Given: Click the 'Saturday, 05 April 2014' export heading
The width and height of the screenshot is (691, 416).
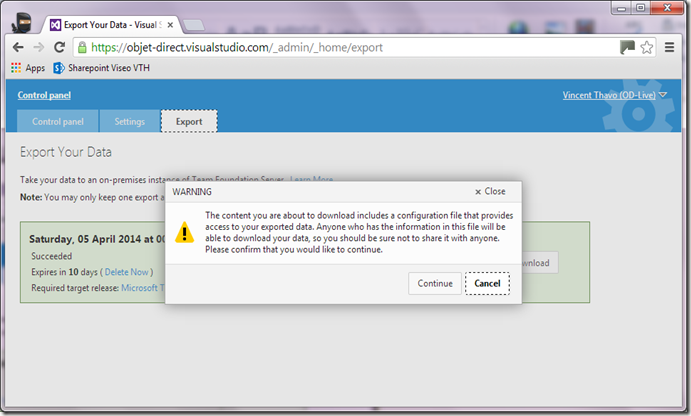Looking at the screenshot, I should (97, 239).
